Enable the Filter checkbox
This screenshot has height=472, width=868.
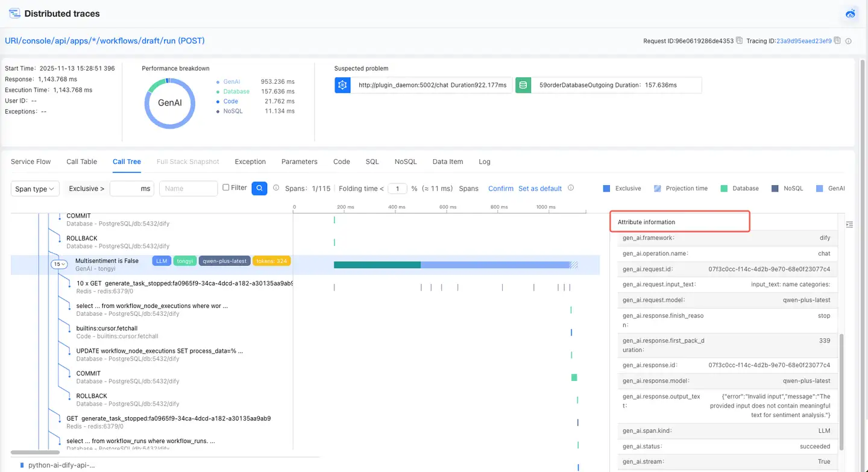pos(226,188)
